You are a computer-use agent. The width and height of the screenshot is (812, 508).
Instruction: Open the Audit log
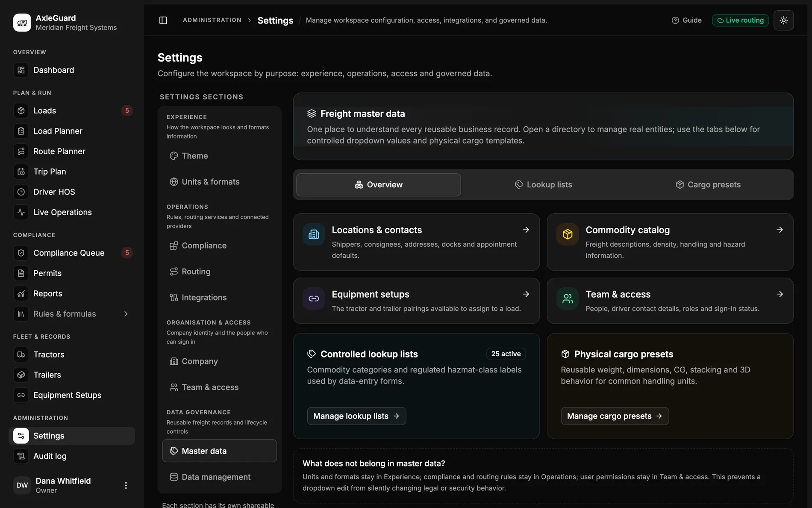click(72, 456)
